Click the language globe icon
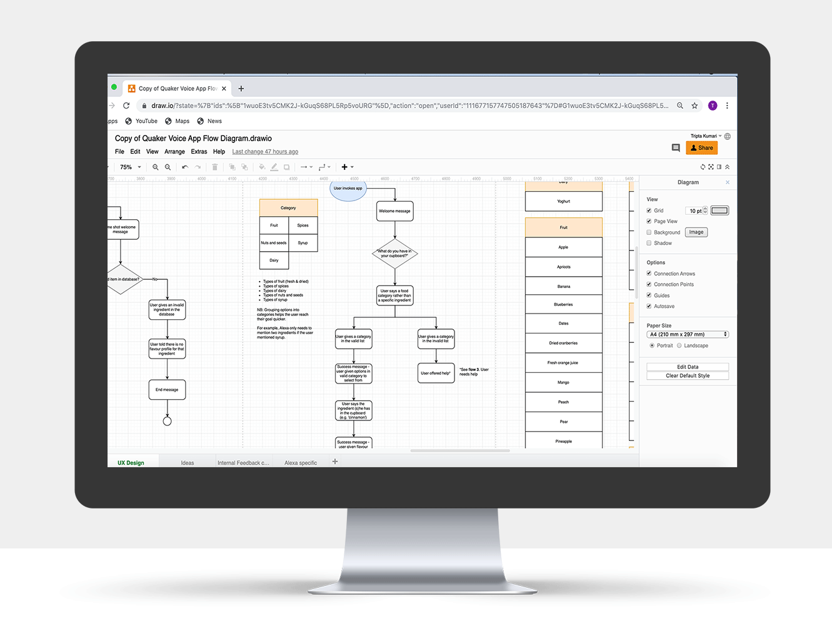The width and height of the screenshot is (832, 644). coord(728,136)
